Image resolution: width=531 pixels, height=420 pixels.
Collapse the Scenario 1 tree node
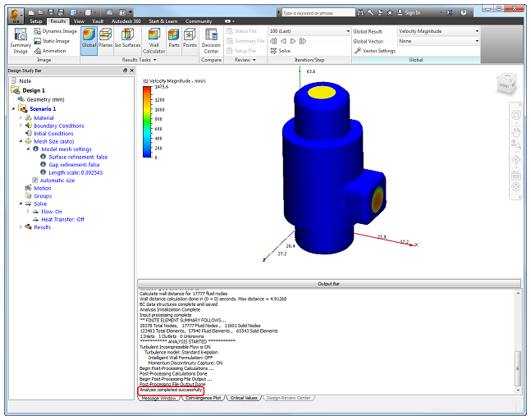(x=14, y=108)
